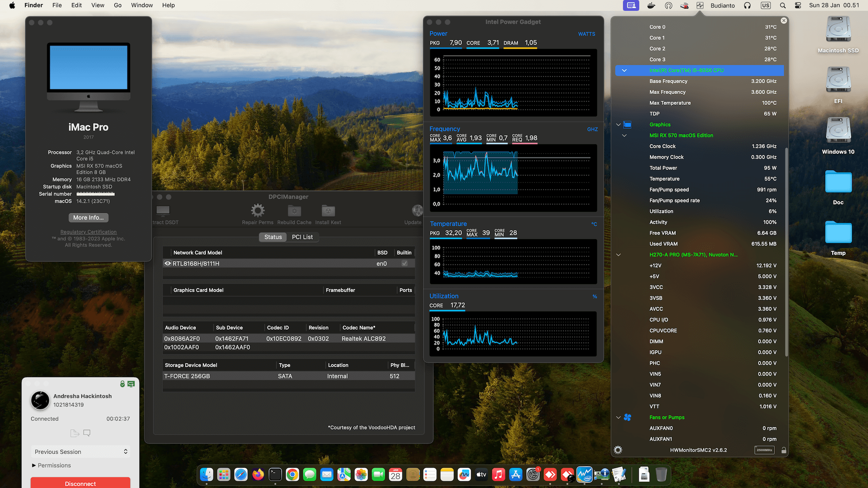868x488 pixels.
Task: Launch Music from the Dock
Action: coord(498,474)
